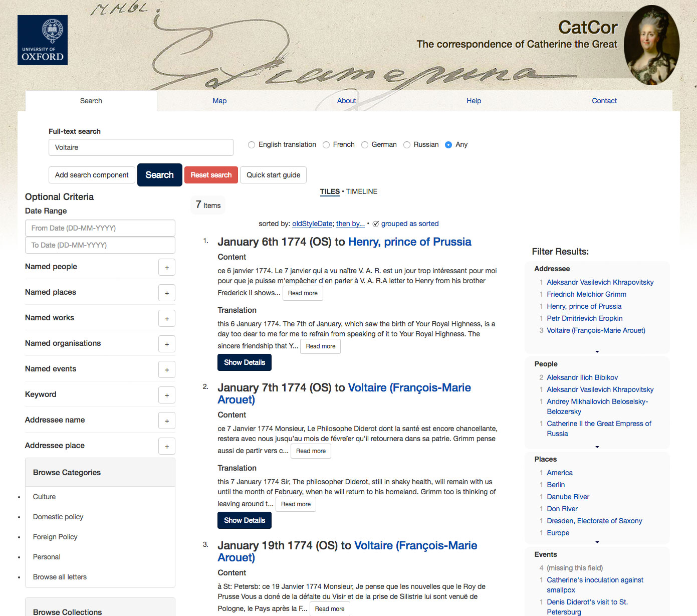Filter by person Catherine II the Great
The image size is (697, 616).
click(x=599, y=429)
